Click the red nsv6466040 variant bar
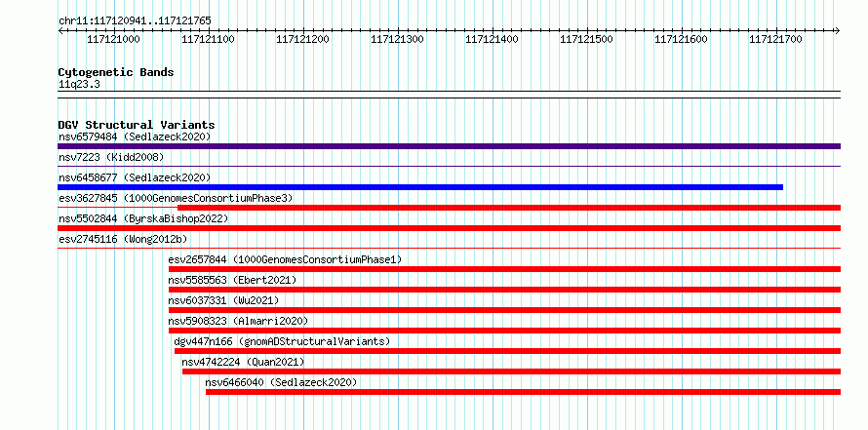This screenshot has width=868, height=430. tap(523, 392)
